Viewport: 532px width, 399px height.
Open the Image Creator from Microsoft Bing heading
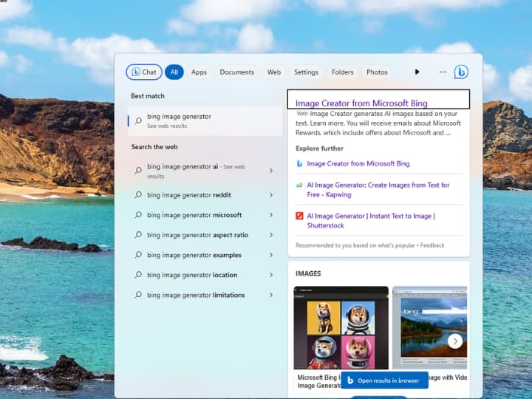(x=361, y=103)
